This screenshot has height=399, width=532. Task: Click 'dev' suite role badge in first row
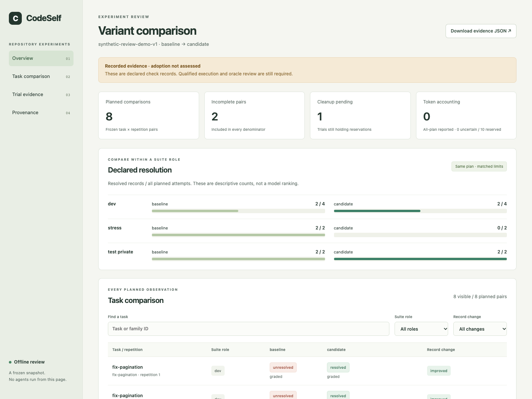[218, 371]
